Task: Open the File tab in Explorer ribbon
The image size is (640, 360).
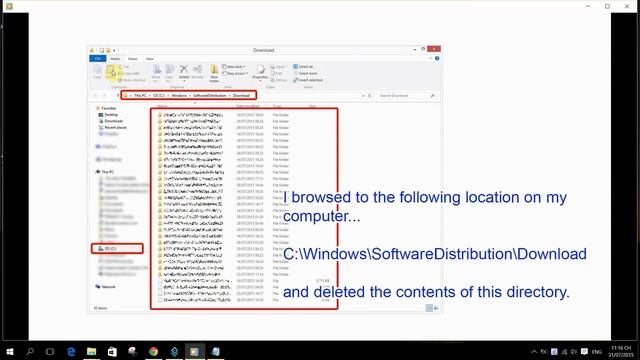Action: tap(98, 59)
